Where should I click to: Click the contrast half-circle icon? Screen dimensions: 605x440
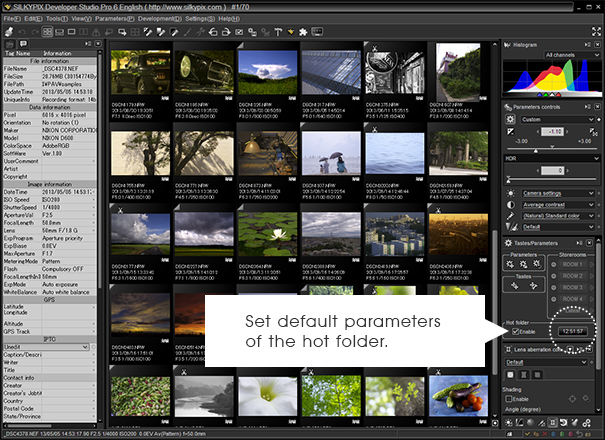click(510, 205)
